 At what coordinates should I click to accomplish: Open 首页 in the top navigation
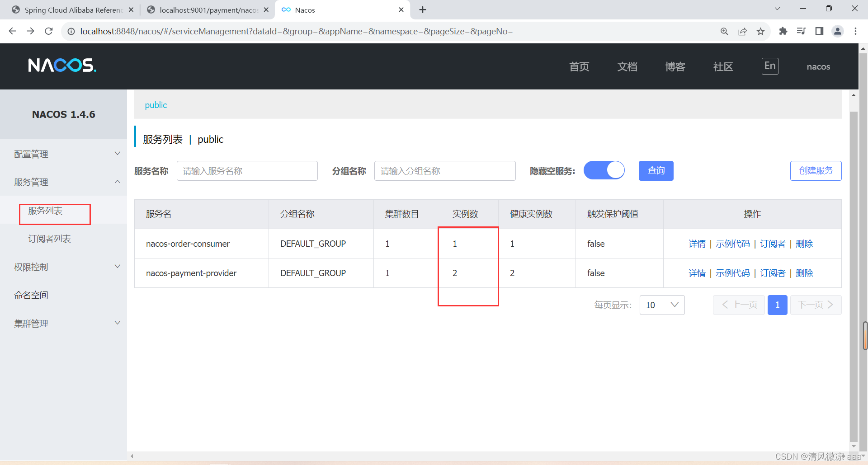(579, 66)
